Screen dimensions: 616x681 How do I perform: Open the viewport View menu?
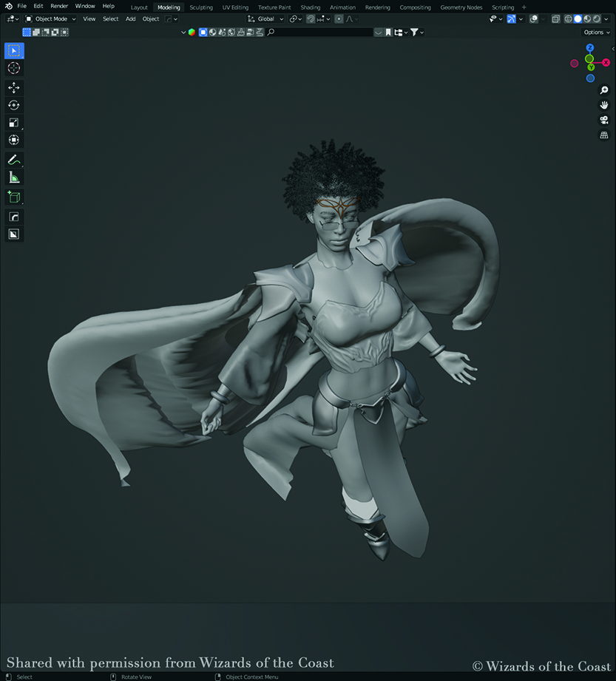[89, 19]
